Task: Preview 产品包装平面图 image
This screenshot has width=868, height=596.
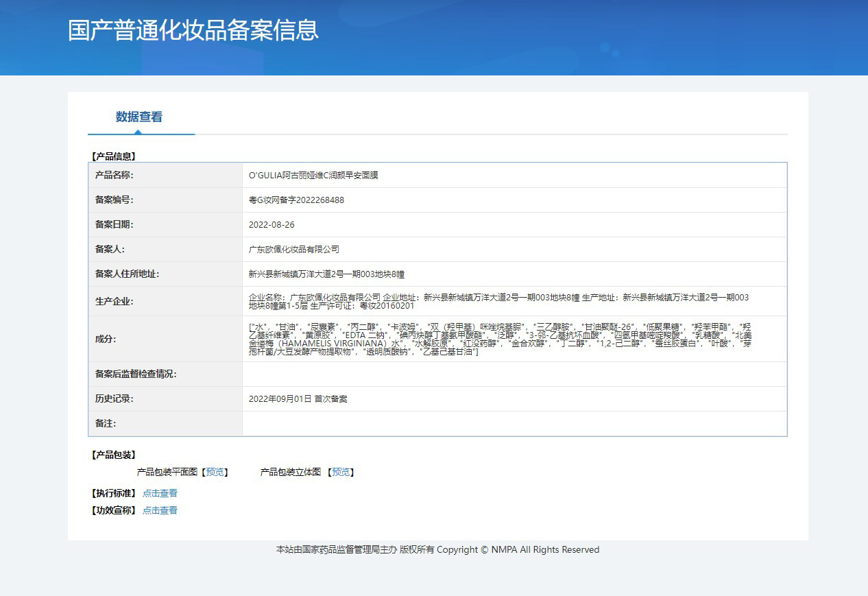Action: (x=215, y=472)
